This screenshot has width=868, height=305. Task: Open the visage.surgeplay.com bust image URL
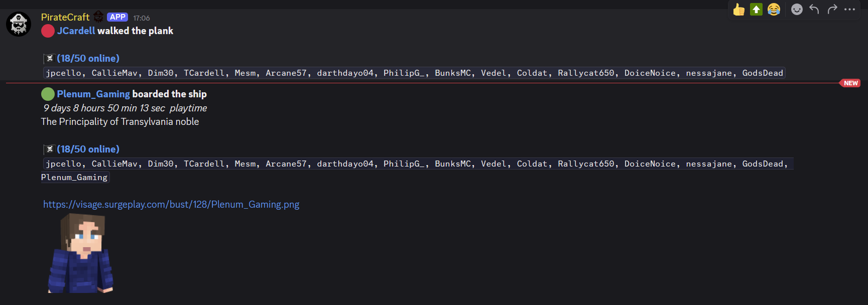[171, 204]
